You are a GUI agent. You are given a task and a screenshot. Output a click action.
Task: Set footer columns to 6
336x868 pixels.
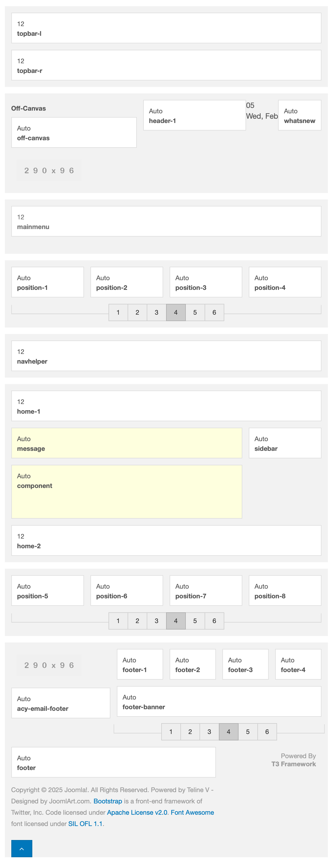click(267, 732)
